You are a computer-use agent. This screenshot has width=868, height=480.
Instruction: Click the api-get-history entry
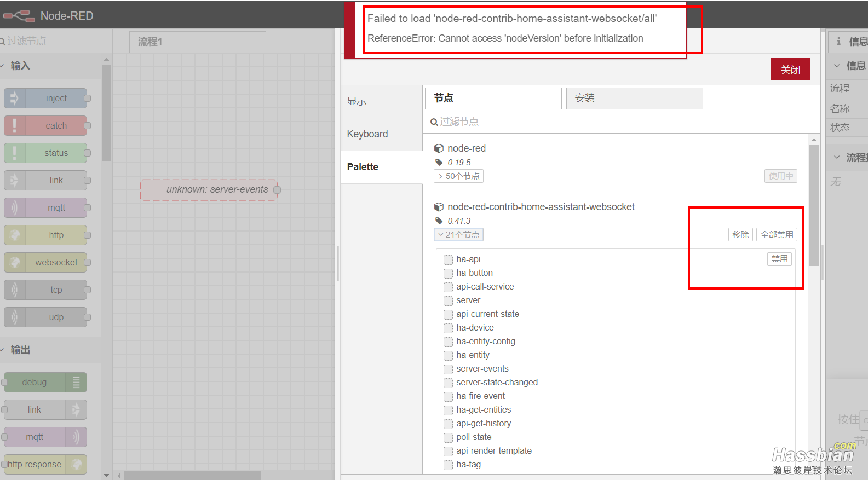484,424
